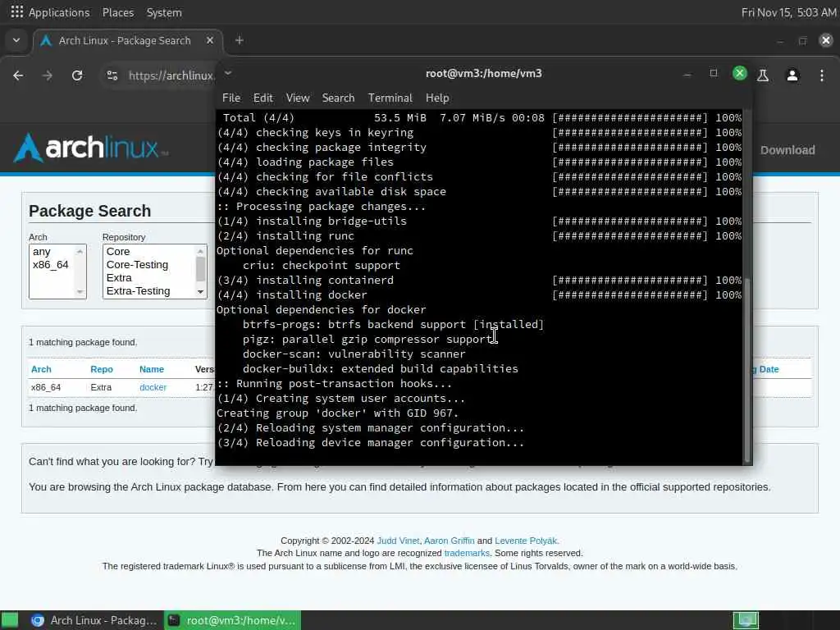This screenshot has height=630, width=840.
Task: Click the browser address bar URL
Action: tap(171, 75)
